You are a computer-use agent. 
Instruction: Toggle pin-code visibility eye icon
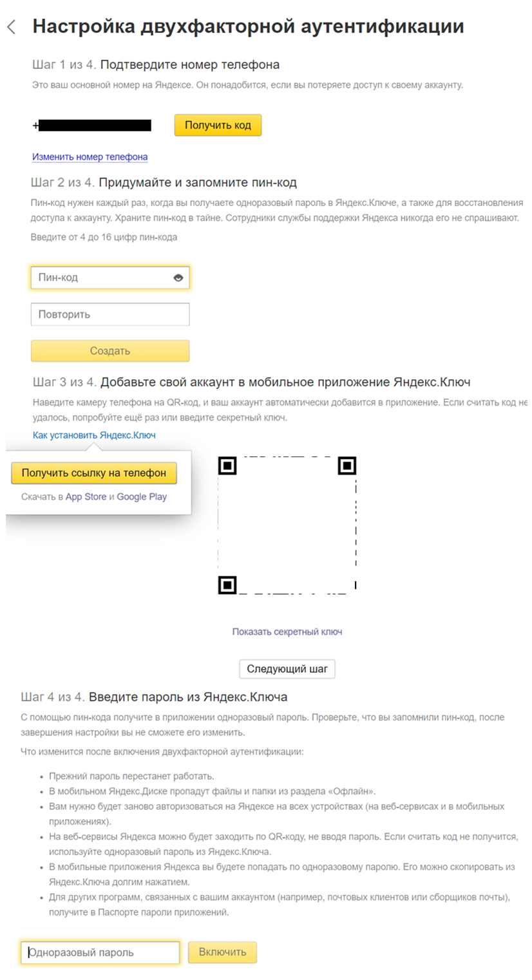point(178,278)
